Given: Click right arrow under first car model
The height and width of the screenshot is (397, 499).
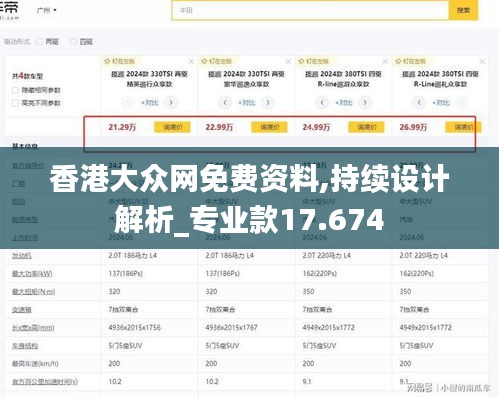Looking at the screenshot, I should point(171,102).
